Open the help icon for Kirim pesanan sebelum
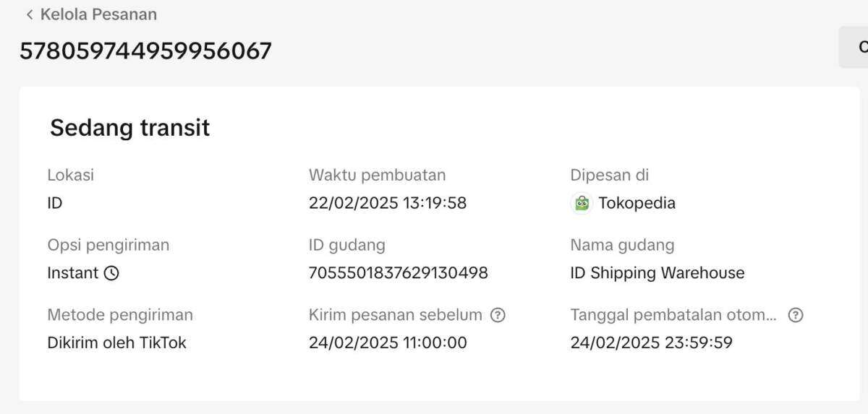Viewport: 868px width, 414px height. [x=497, y=315]
